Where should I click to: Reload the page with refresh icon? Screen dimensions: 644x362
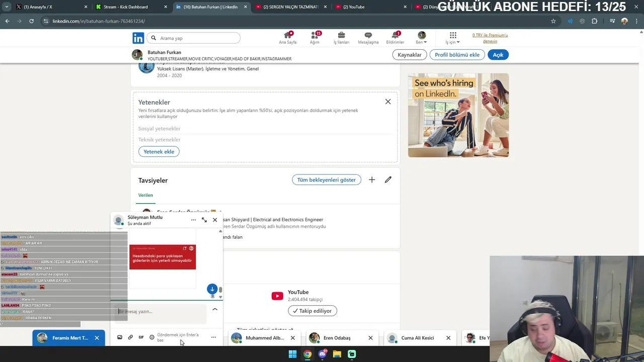(31, 21)
